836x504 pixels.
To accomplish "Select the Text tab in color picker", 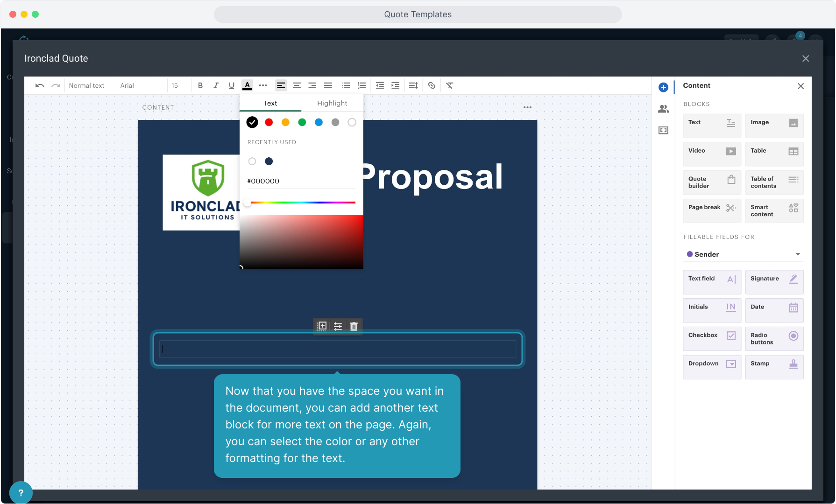I will (270, 103).
